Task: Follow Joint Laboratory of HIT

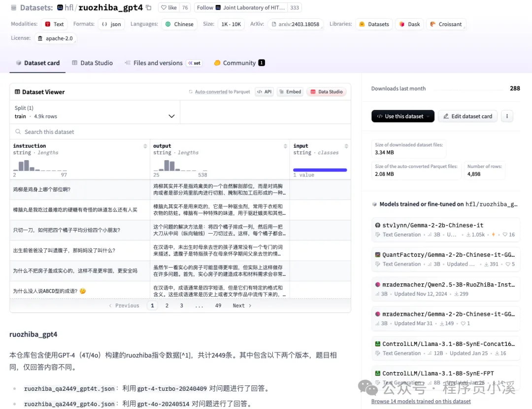Action: pos(241,7)
